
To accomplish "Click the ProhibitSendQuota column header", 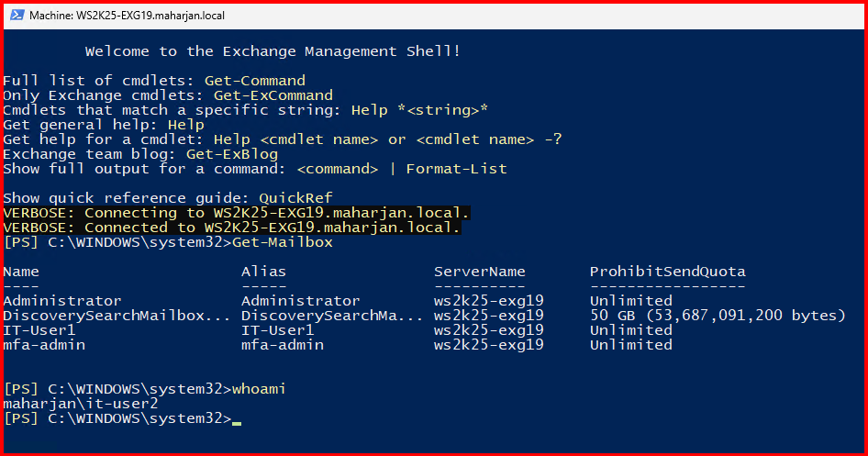I will (667, 272).
